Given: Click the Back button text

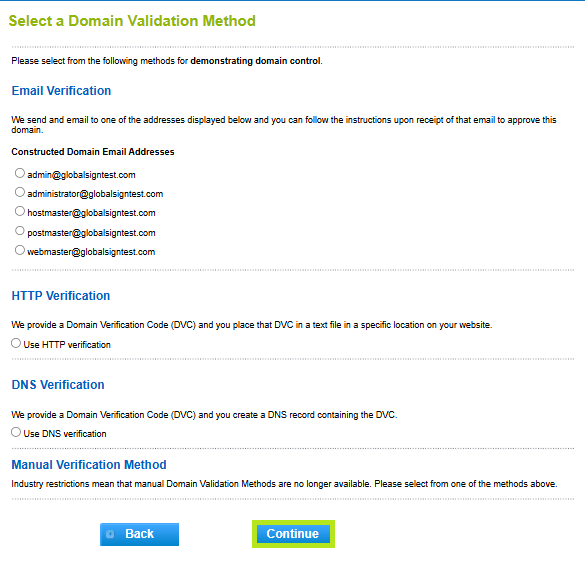Looking at the screenshot, I should coord(140,534).
